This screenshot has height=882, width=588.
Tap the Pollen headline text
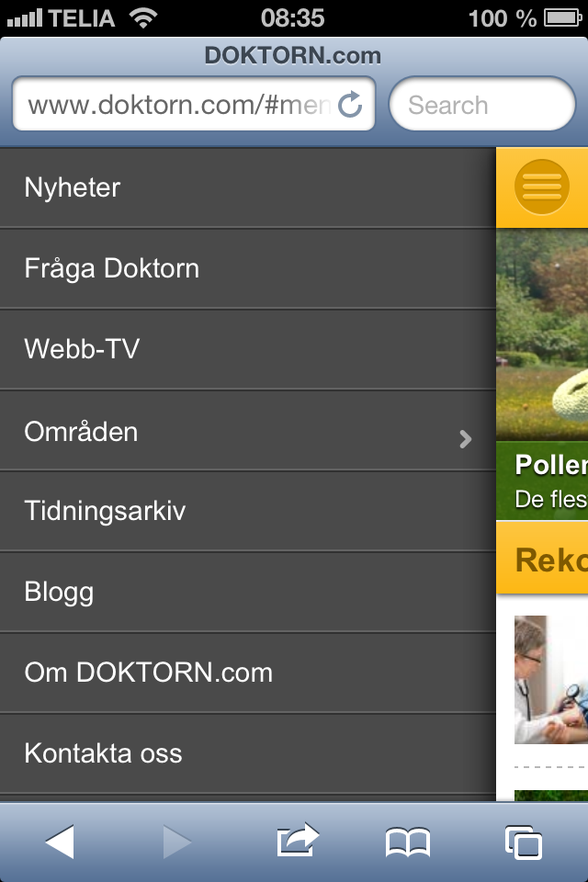coord(551,465)
